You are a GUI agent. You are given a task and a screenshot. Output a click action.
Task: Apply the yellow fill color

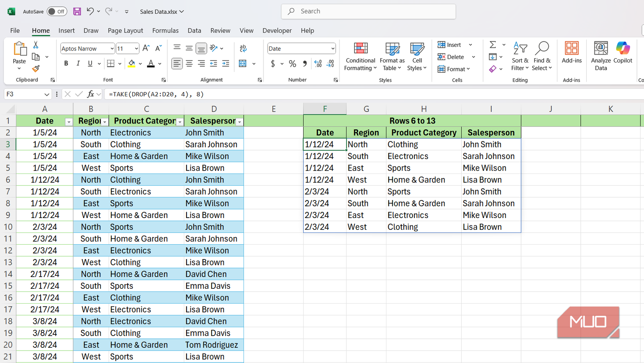[132, 64]
